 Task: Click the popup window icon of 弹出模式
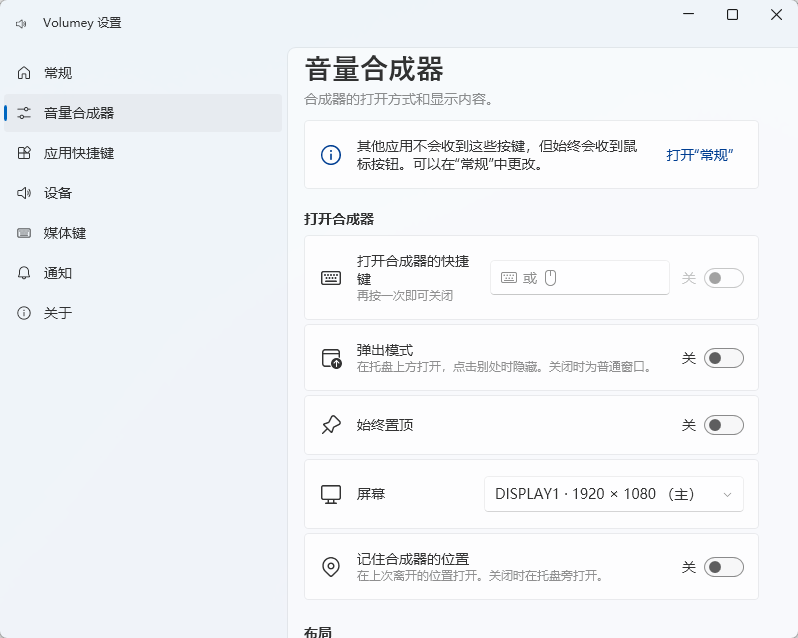coord(331,358)
